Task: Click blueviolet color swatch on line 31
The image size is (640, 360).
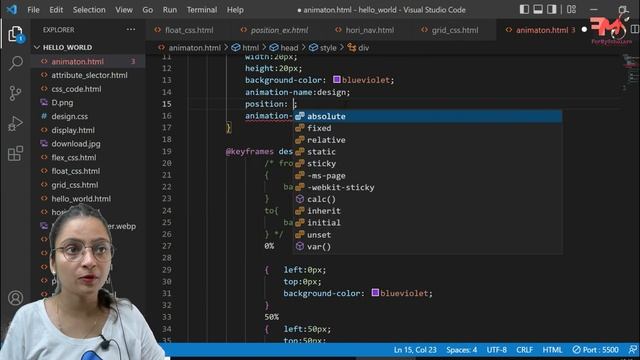Action: click(x=375, y=293)
